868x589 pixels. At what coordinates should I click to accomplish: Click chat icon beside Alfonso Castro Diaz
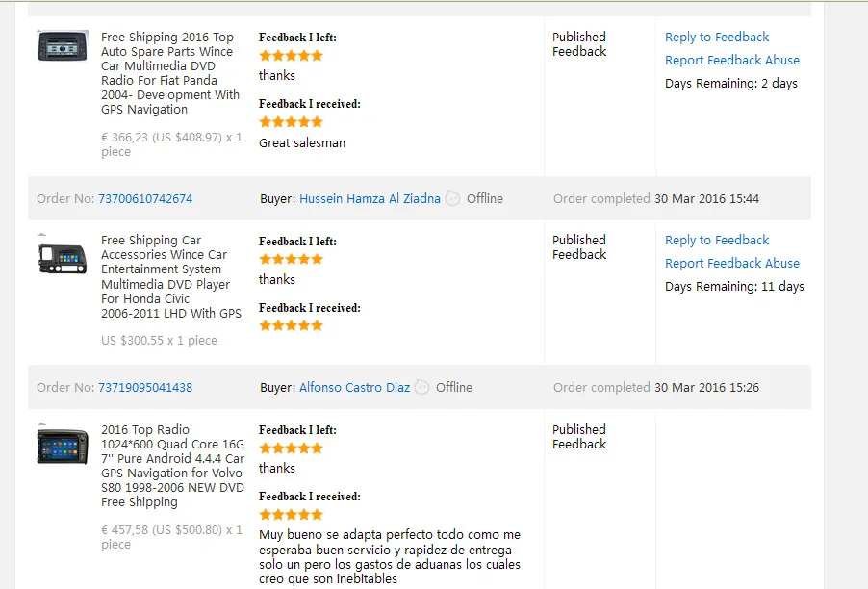422,388
